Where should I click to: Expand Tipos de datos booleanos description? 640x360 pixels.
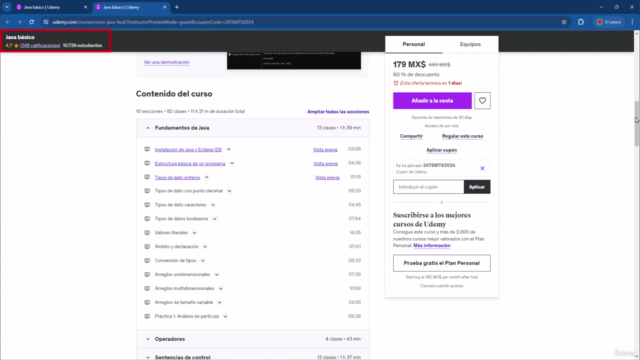[215, 219]
